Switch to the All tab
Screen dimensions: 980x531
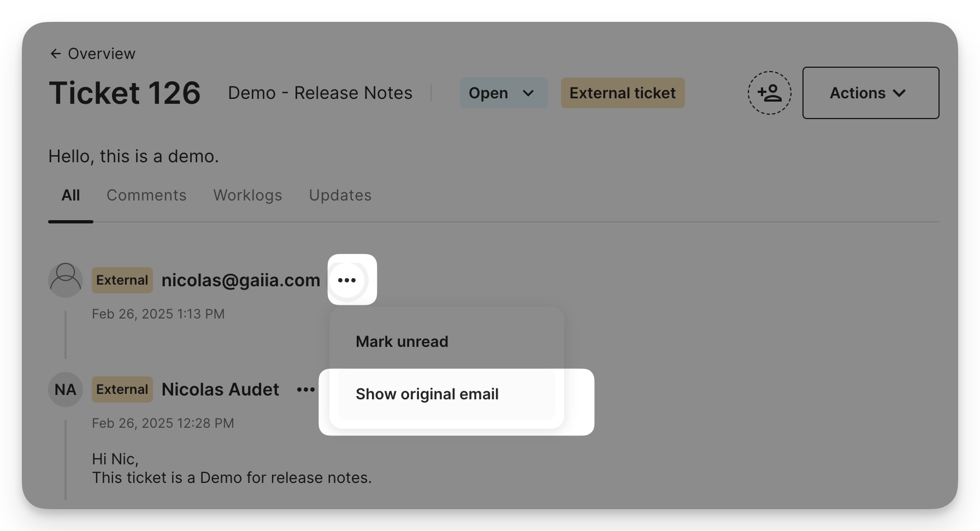(x=71, y=195)
